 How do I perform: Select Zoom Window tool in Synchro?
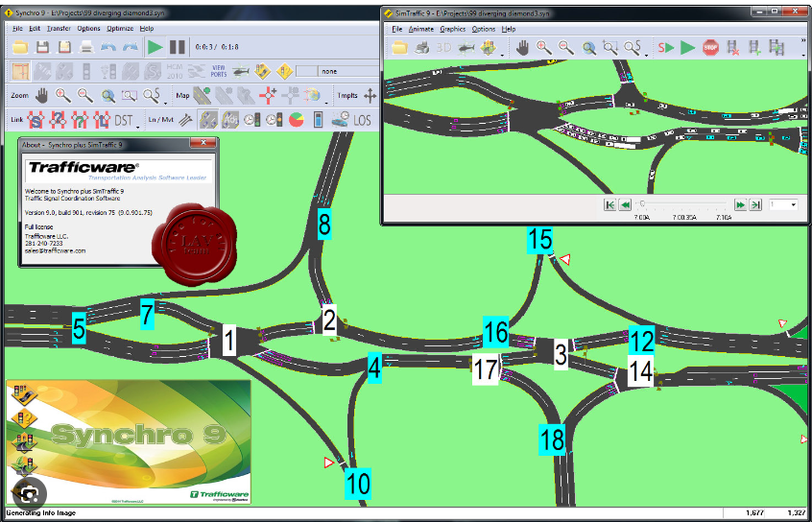click(129, 95)
